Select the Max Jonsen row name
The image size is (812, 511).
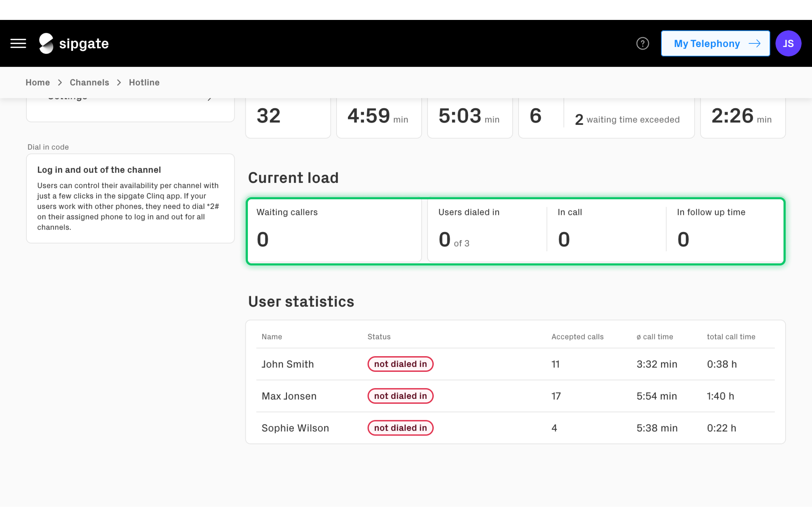(x=289, y=396)
